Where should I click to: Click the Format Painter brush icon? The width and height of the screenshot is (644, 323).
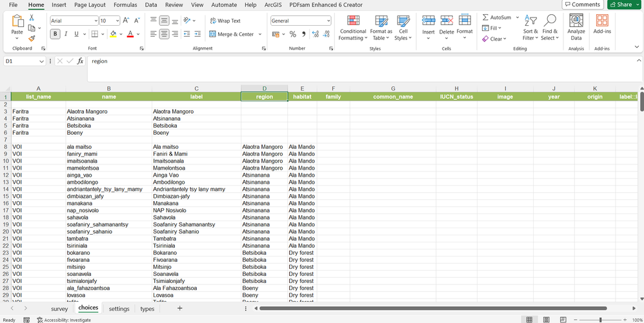click(31, 38)
